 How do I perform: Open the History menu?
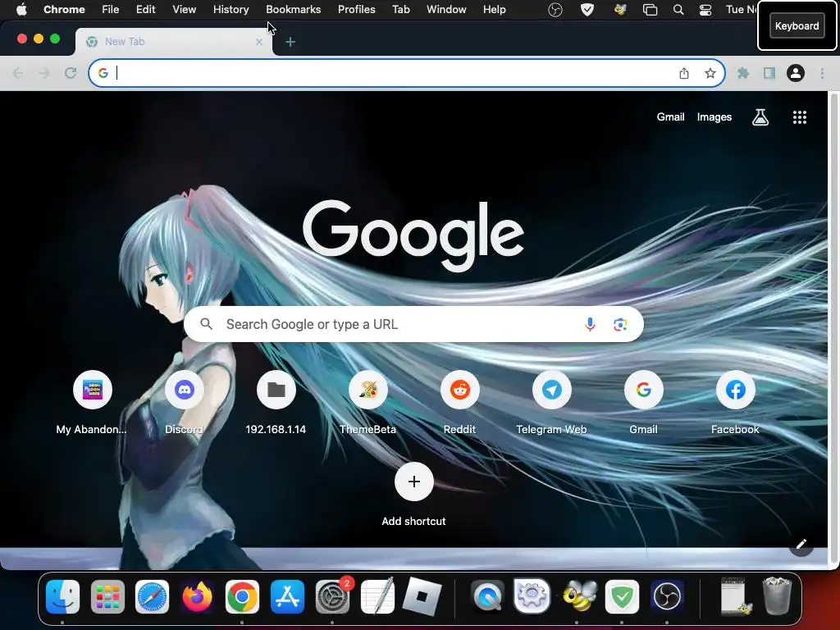tap(231, 9)
